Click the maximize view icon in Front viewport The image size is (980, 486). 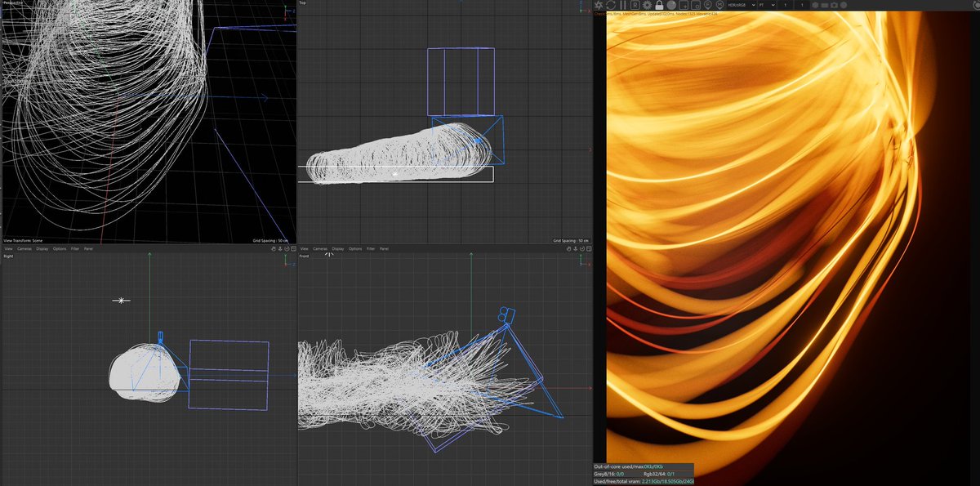pyautogui.click(x=590, y=248)
